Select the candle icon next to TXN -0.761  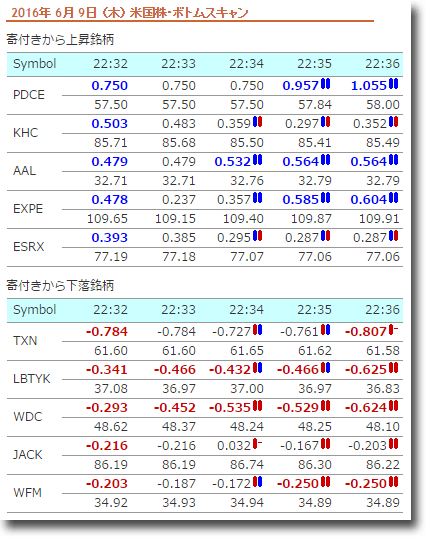pos(326,330)
